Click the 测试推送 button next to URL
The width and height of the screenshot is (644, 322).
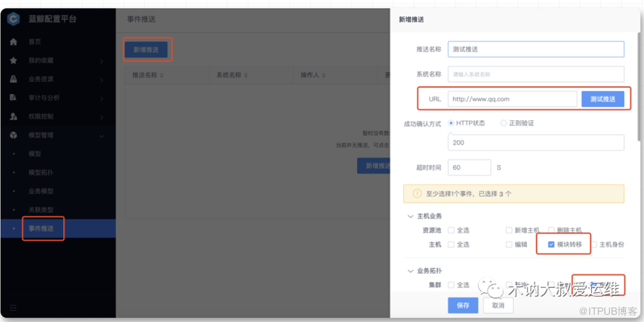pos(602,99)
